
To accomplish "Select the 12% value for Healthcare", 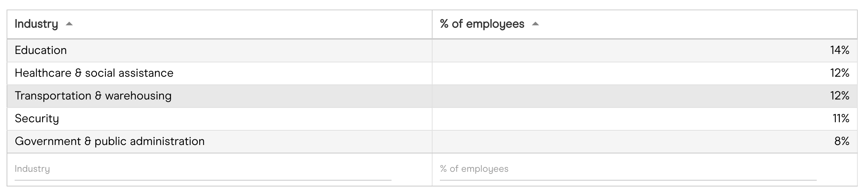I will [x=839, y=73].
